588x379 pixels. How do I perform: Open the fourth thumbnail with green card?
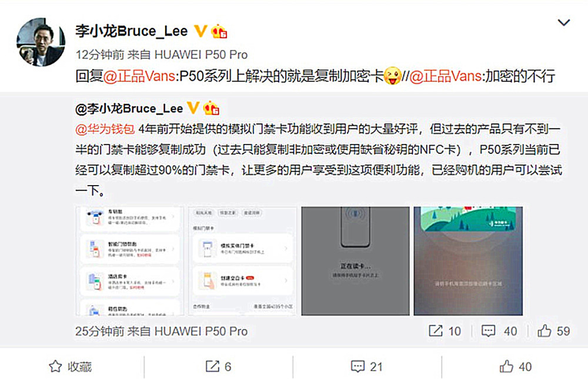(x=468, y=261)
